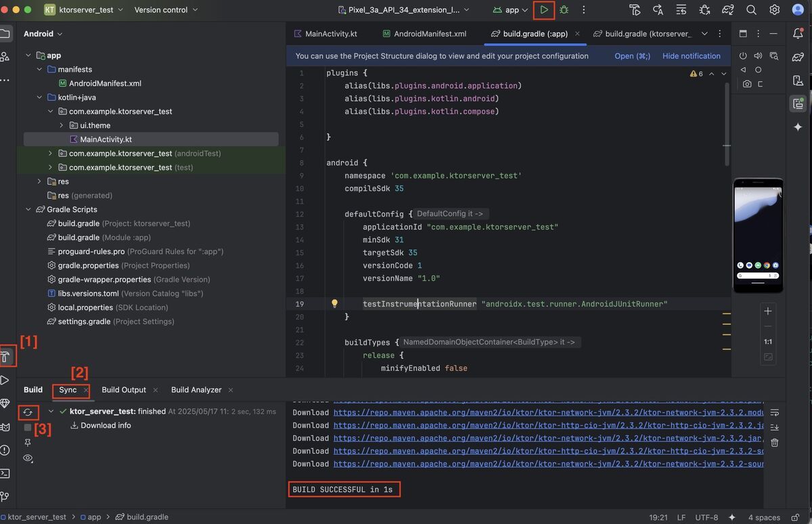Select the Build Analyzer tab
Screen dimensions: 812x524
click(196, 390)
